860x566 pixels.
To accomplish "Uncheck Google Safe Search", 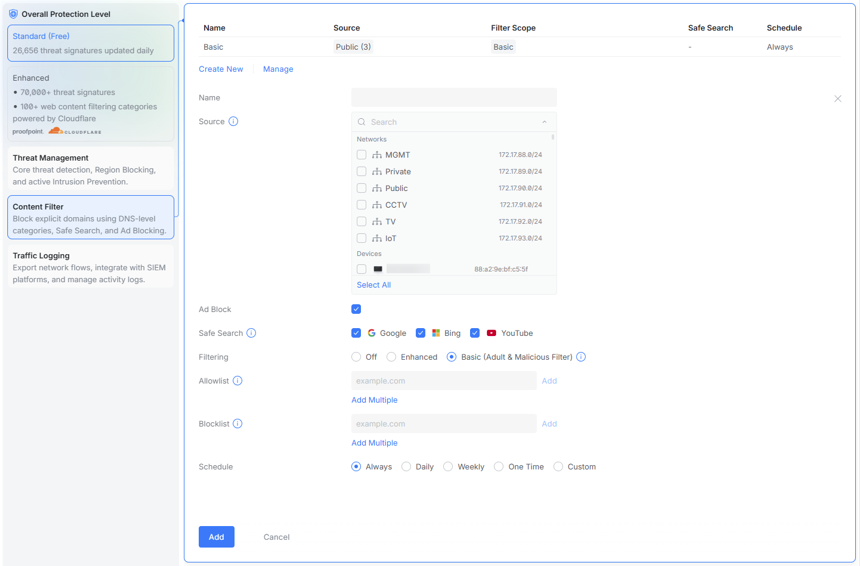I will [356, 333].
